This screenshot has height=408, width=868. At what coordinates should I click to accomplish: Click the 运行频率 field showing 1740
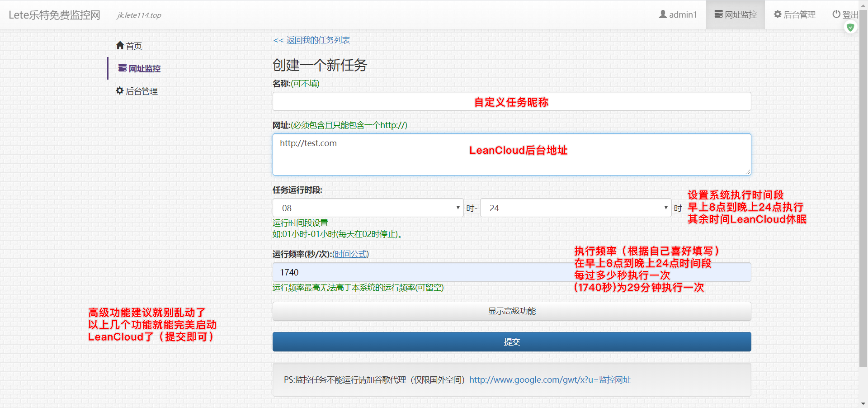point(420,272)
